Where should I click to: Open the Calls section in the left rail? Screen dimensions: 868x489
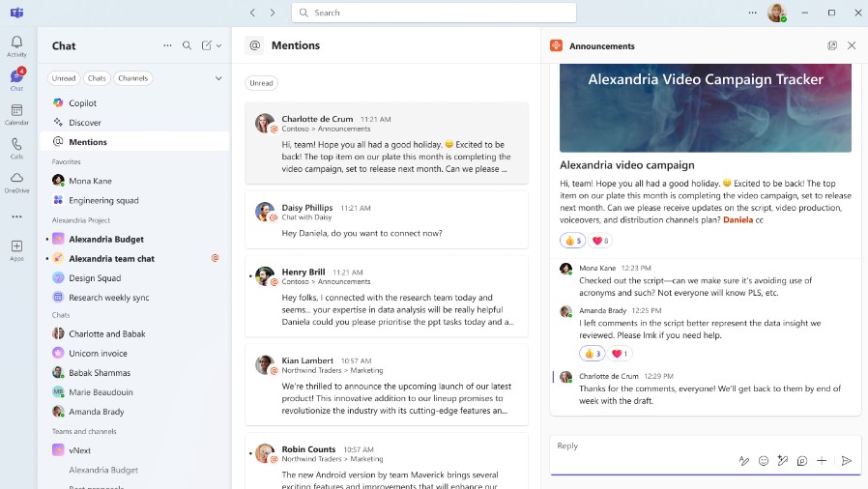coord(16,147)
